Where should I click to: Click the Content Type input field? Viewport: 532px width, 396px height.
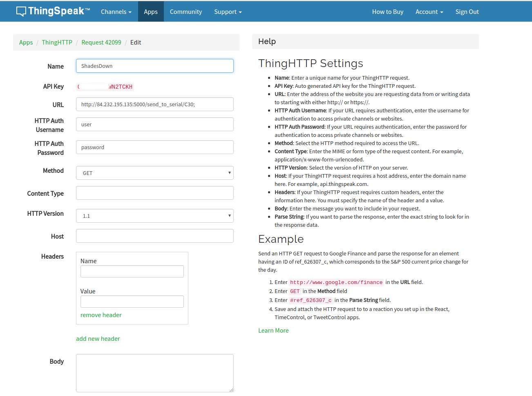tap(155, 193)
